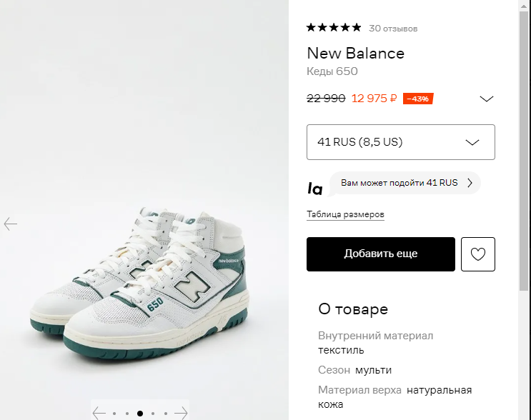Select the second photo pagination dot

(x=126, y=413)
